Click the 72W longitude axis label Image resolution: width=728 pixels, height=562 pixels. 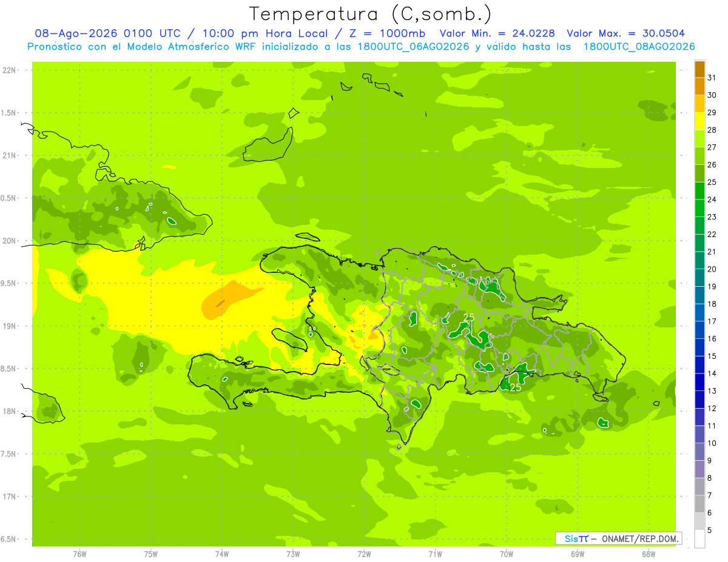[364, 553]
